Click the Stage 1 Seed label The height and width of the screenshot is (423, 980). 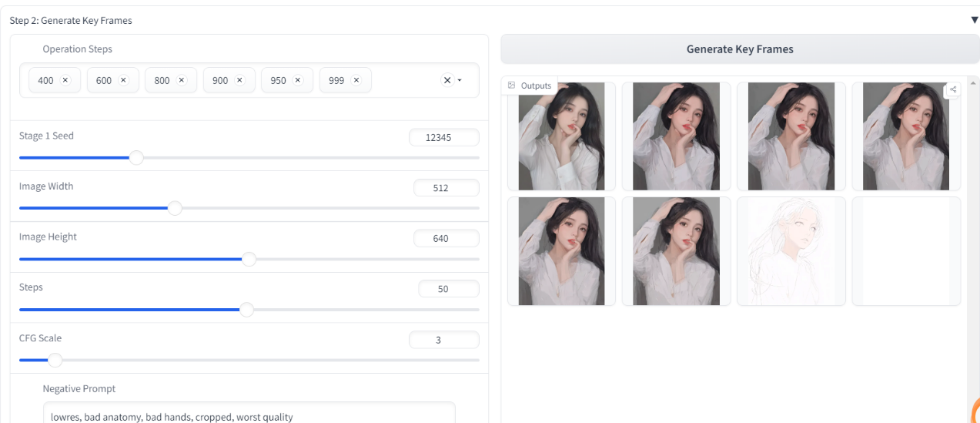pyautogui.click(x=46, y=136)
